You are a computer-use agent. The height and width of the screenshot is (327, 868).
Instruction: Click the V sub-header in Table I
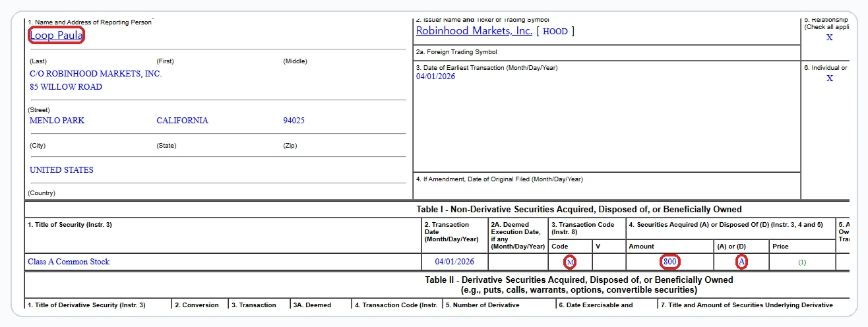pos(598,247)
